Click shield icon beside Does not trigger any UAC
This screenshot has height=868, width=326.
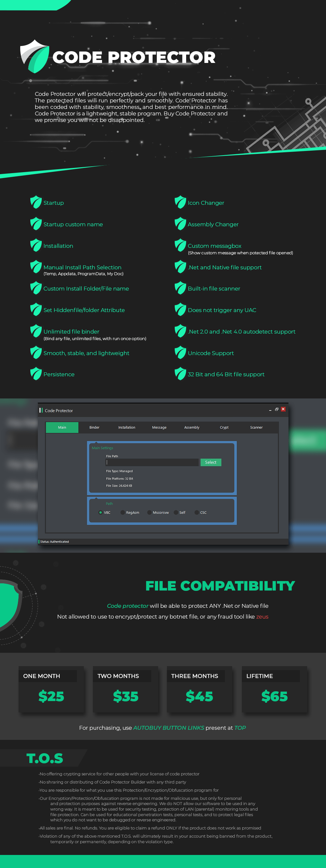(181, 310)
